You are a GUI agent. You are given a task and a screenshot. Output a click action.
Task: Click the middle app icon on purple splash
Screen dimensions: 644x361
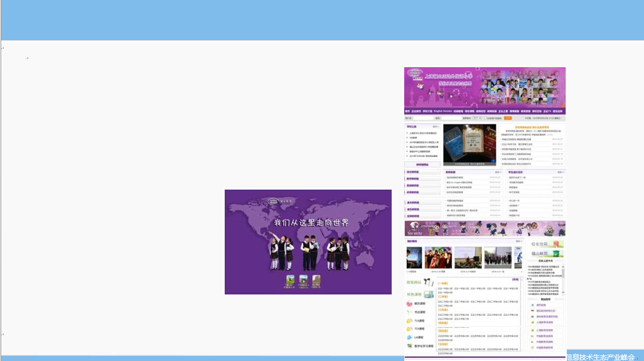click(304, 279)
